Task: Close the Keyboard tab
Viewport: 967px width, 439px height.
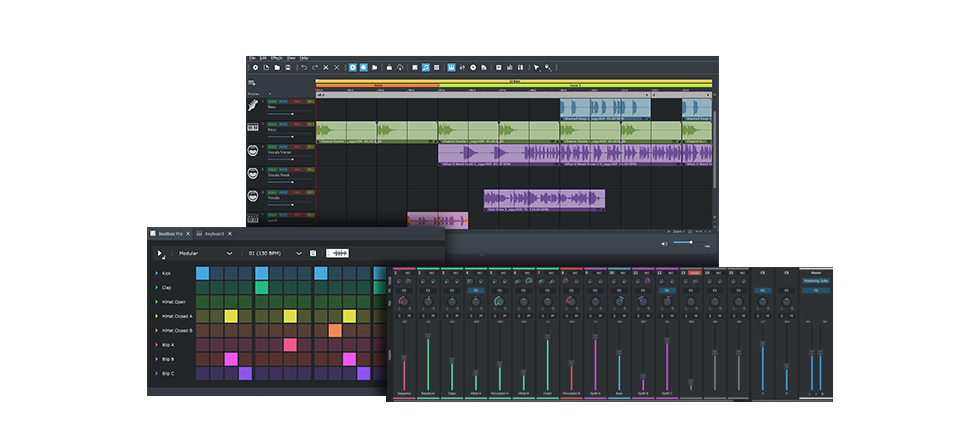Action: [x=229, y=234]
